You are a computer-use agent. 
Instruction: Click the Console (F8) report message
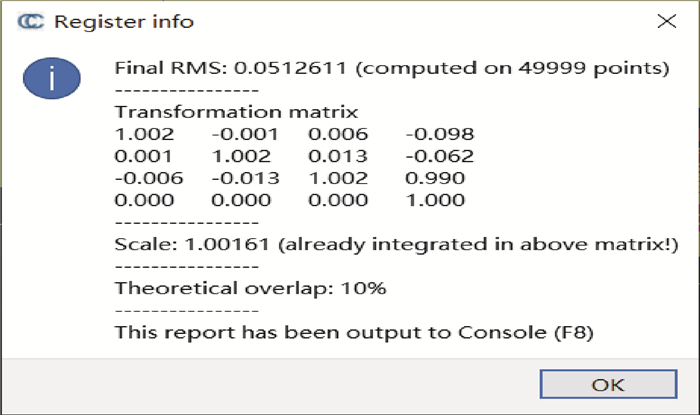tap(354, 332)
